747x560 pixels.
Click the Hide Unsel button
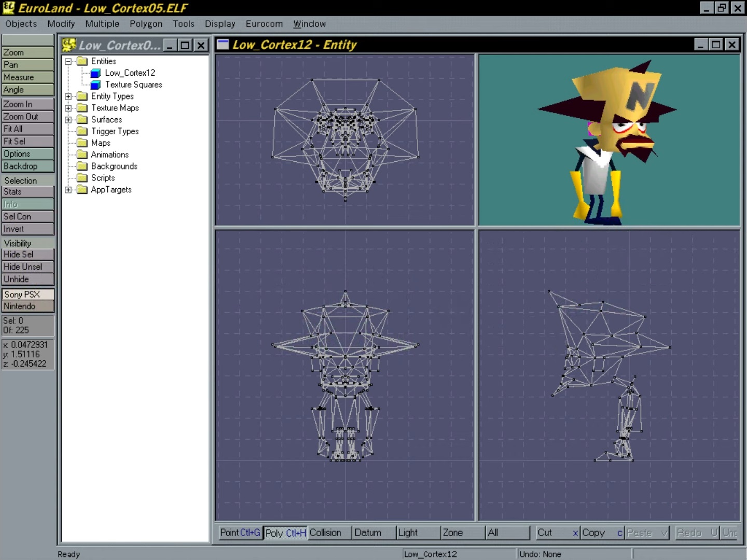click(x=28, y=267)
